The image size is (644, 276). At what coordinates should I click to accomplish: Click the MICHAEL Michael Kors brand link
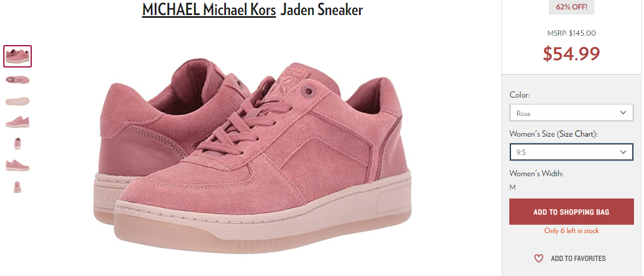pyautogui.click(x=209, y=10)
